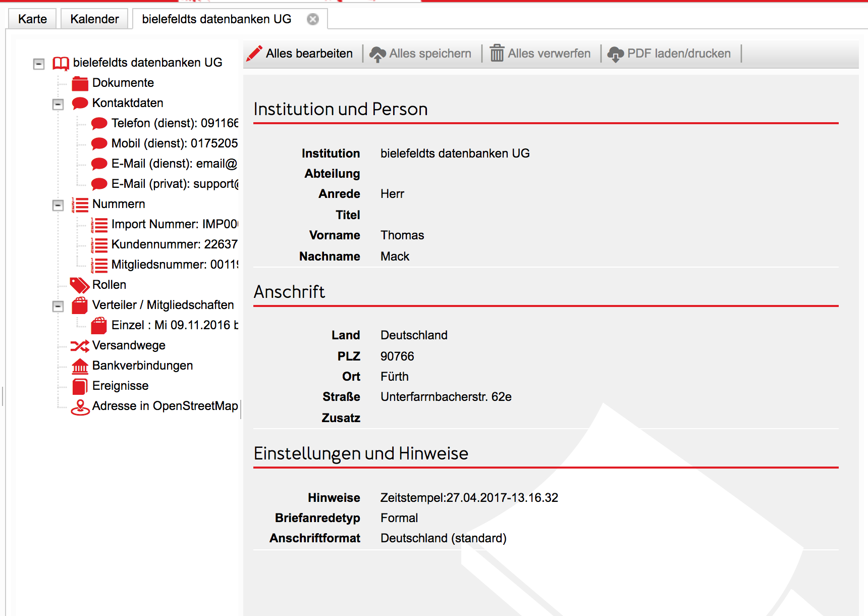Screen dimensions: 868x616
Task: Select the Mitgliedsnummer entry text
Action: [175, 265]
